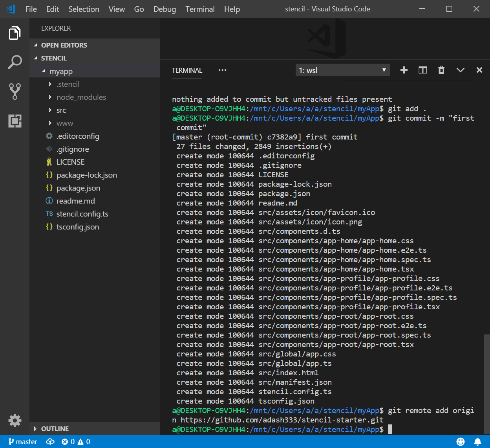This screenshot has width=490, height=448.
Task: Click the master branch status indicator
Action: tap(22, 442)
